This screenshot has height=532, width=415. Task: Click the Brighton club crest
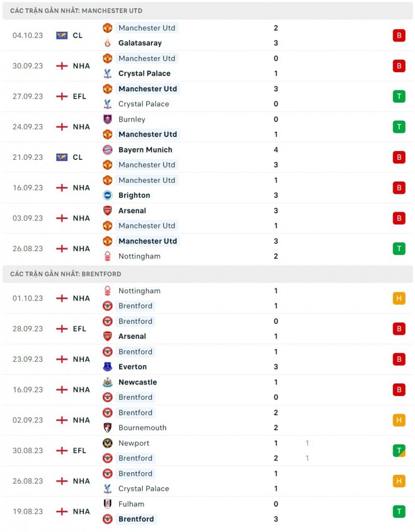[x=107, y=195]
